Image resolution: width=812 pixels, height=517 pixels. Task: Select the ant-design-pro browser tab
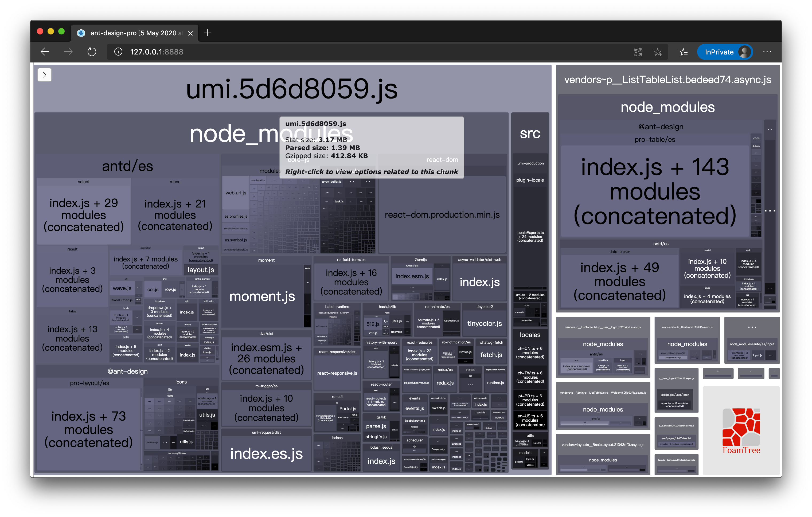tap(135, 33)
